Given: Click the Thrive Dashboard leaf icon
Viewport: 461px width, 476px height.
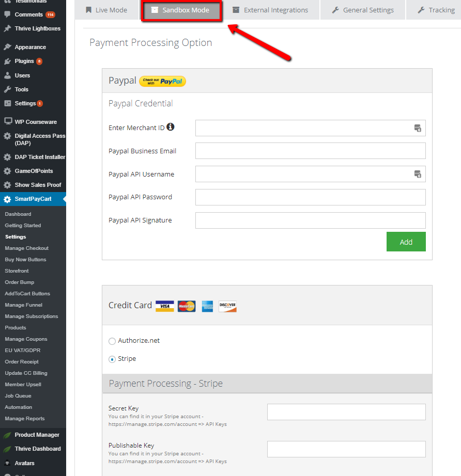Looking at the screenshot, I should [x=7, y=449].
